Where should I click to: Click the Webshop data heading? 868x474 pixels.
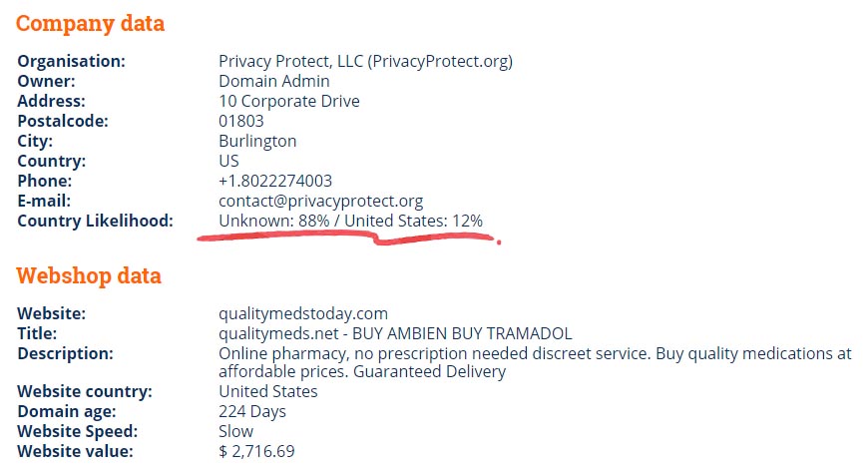[89, 275]
